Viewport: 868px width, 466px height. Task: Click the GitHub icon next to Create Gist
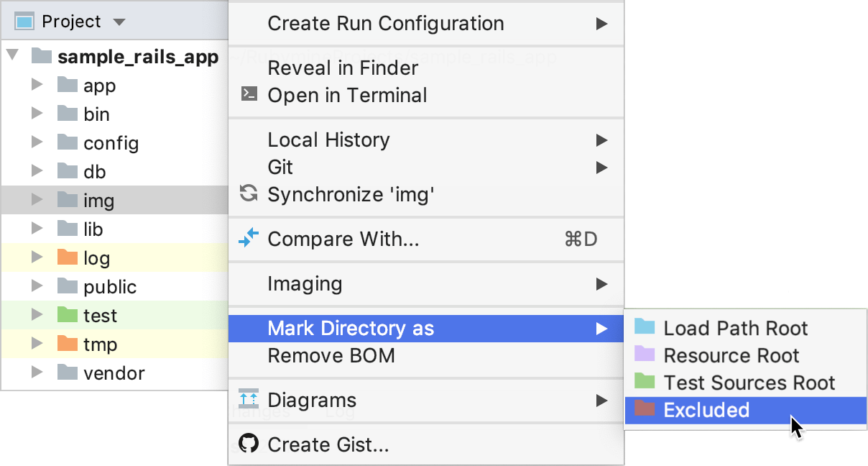pyautogui.click(x=249, y=444)
